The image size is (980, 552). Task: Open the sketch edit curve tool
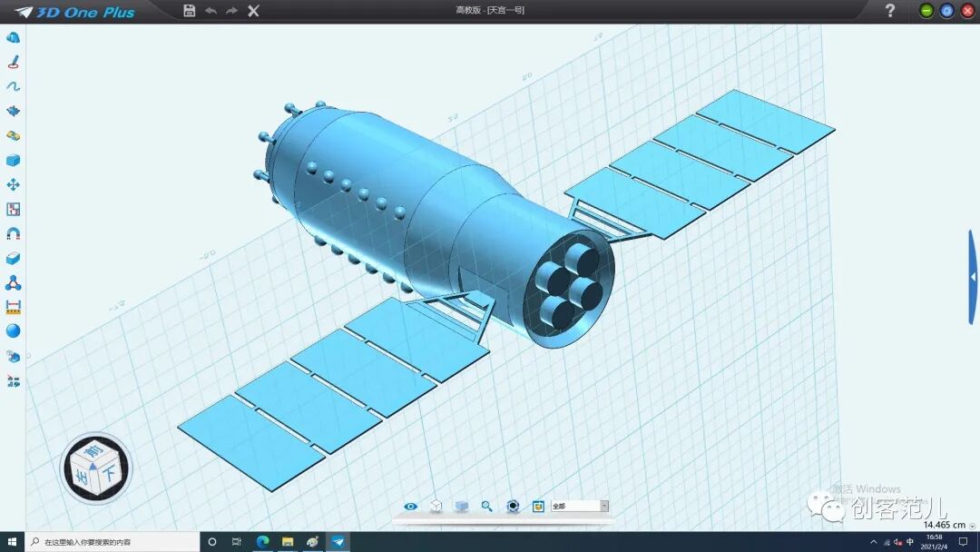(x=13, y=86)
